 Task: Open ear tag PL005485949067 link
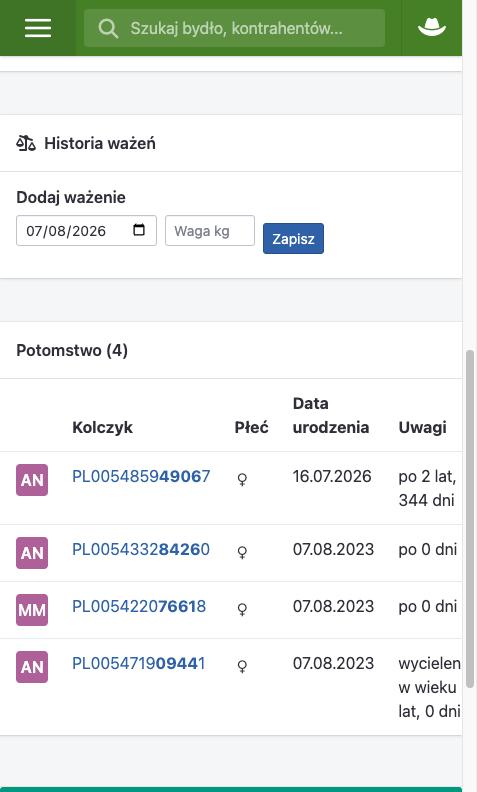(x=141, y=476)
